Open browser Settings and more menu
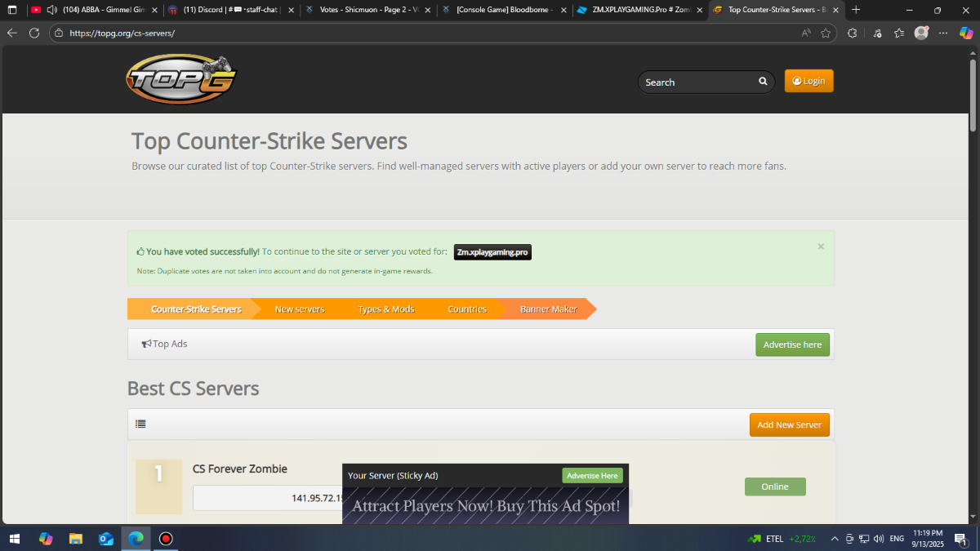The height and width of the screenshot is (551, 980). pos(943,33)
